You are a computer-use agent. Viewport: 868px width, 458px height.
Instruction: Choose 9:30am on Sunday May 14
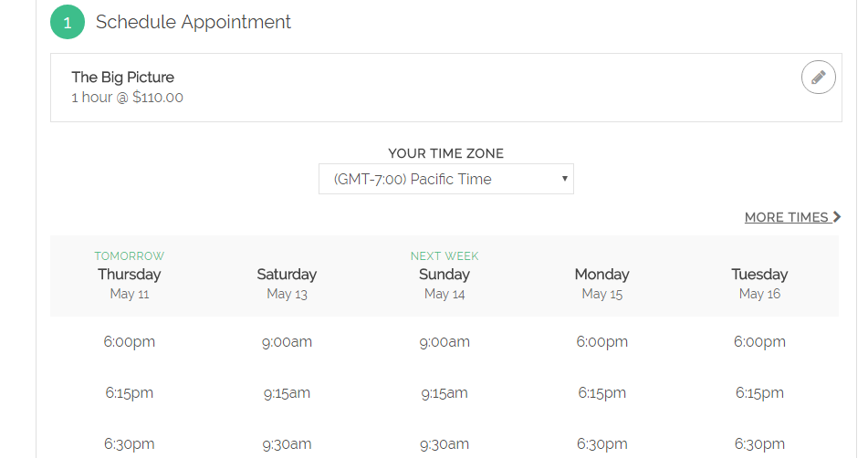[x=444, y=443]
